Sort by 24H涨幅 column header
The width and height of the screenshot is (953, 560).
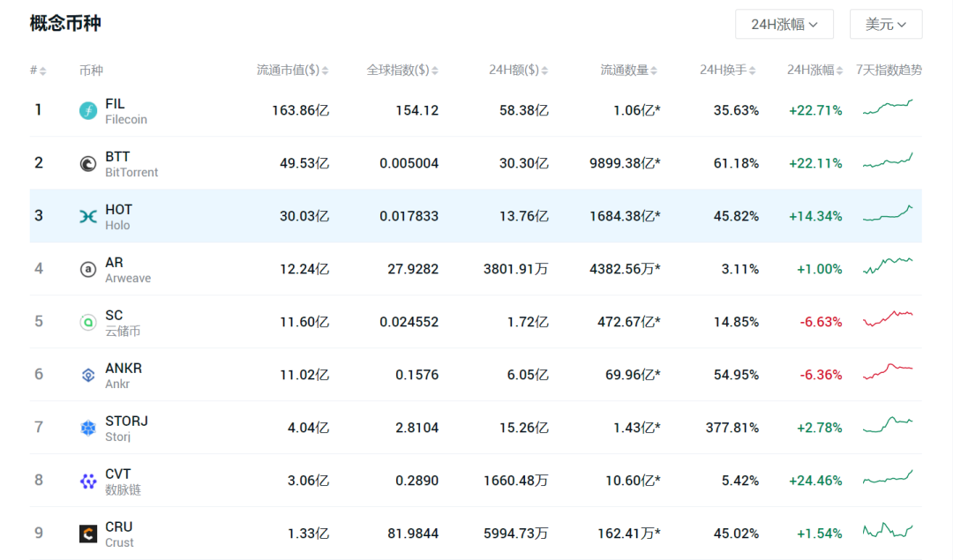(x=815, y=71)
